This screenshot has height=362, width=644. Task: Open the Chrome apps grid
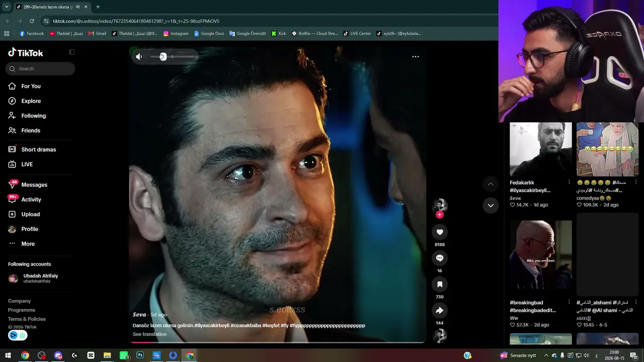[x=7, y=34]
